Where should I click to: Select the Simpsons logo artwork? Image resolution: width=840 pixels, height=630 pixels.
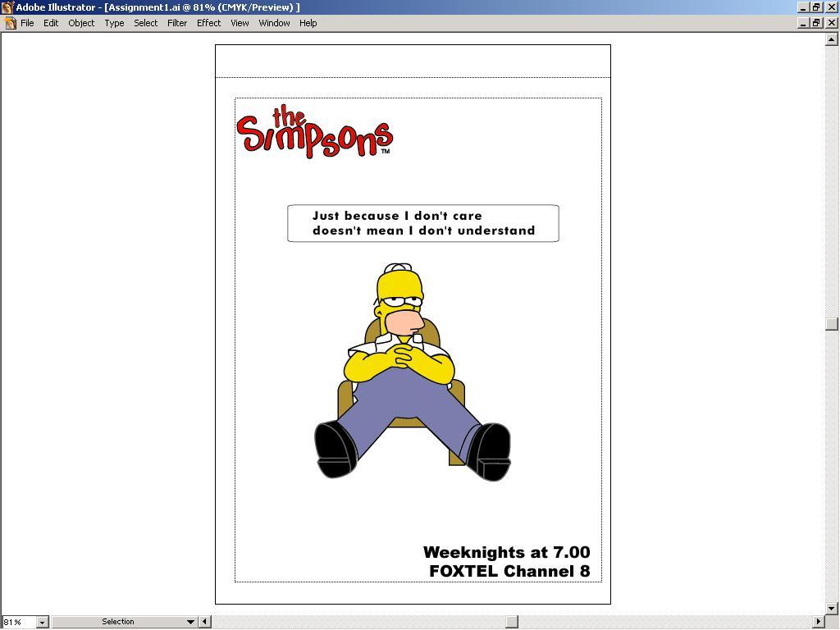click(315, 131)
